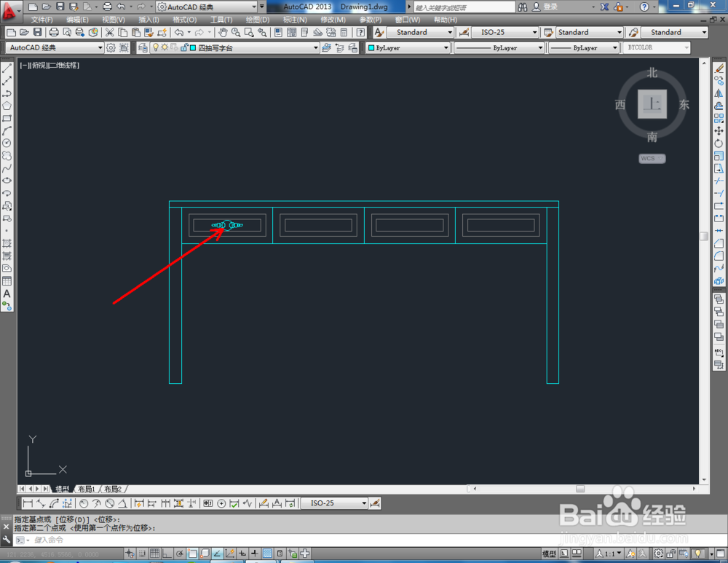Click the Pan hand tool
728x563 pixels.
[223, 32]
